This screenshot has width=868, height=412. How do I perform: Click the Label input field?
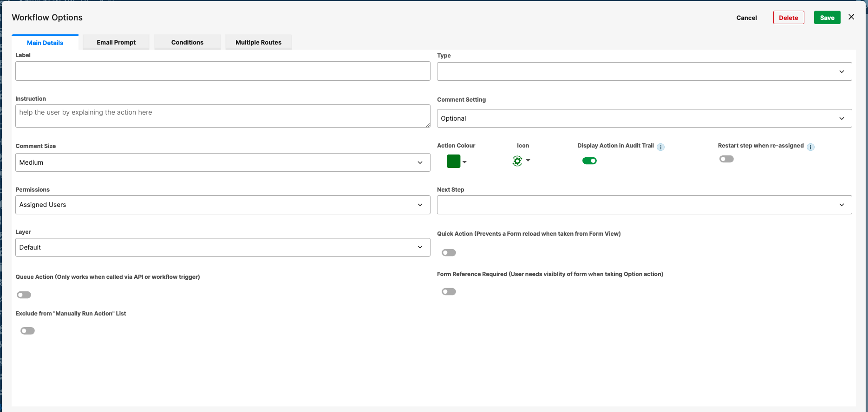click(222, 71)
